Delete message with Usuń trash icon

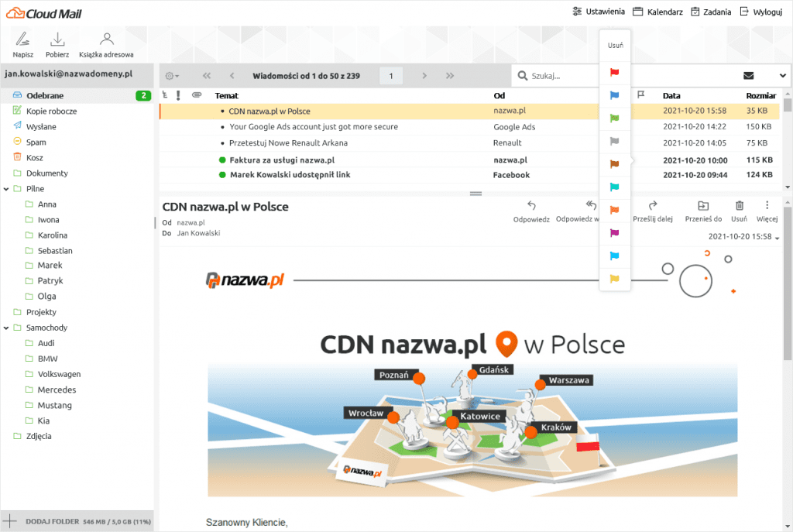(740, 205)
